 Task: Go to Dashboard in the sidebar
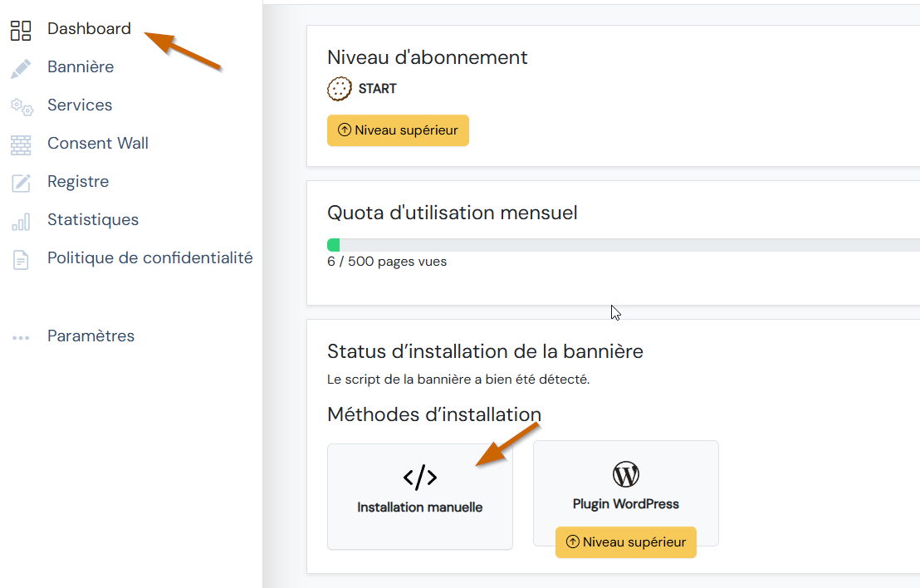point(89,29)
